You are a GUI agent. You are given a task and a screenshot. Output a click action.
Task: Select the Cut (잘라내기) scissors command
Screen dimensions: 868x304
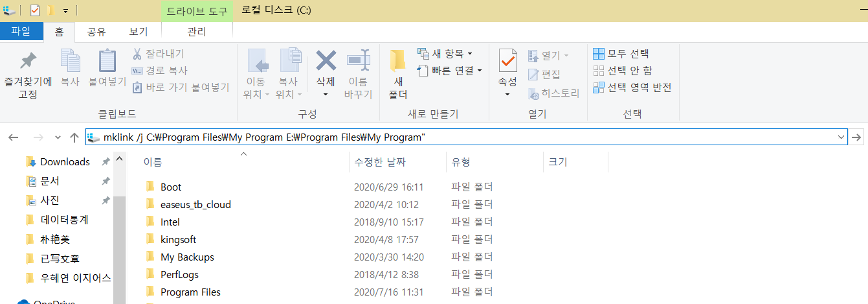(x=158, y=53)
